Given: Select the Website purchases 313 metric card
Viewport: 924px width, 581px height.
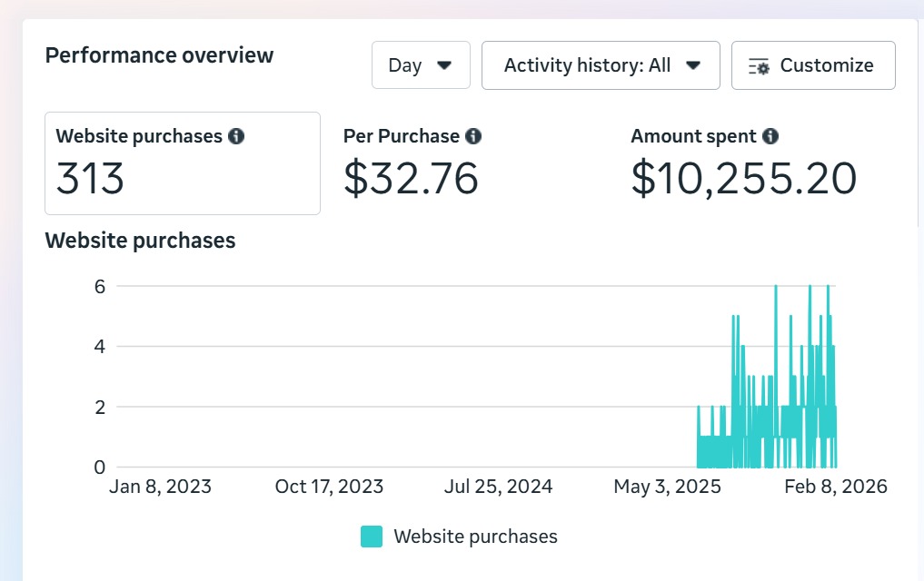Looking at the screenshot, I should pos(182,163).
